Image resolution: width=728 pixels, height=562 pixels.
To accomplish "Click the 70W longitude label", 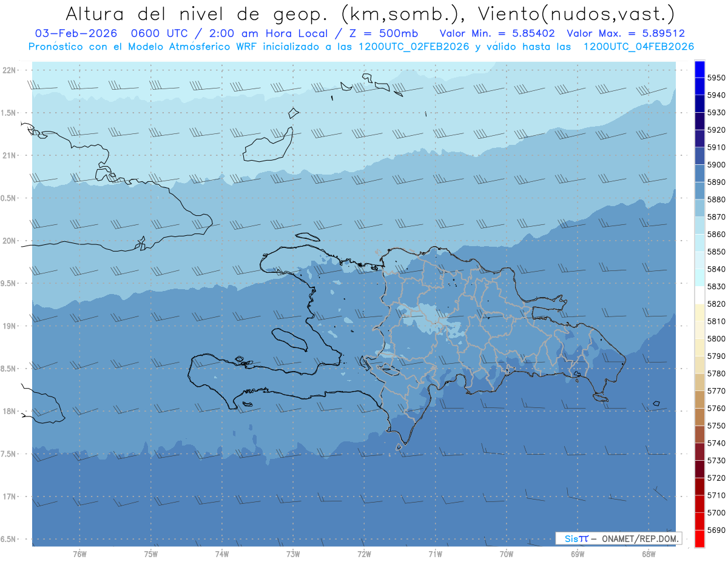I will pyautogui.click(x=507, y=554).
